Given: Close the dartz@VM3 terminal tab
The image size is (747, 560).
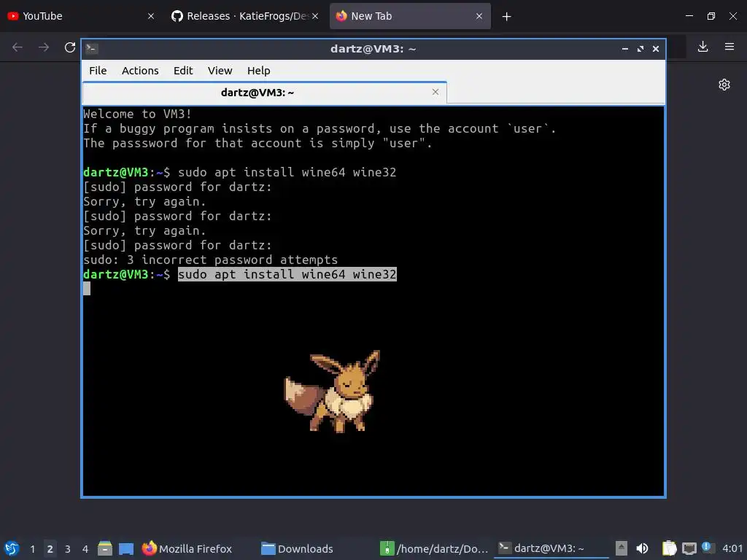Looking at the screenshot, I should [x=435, y=92].
